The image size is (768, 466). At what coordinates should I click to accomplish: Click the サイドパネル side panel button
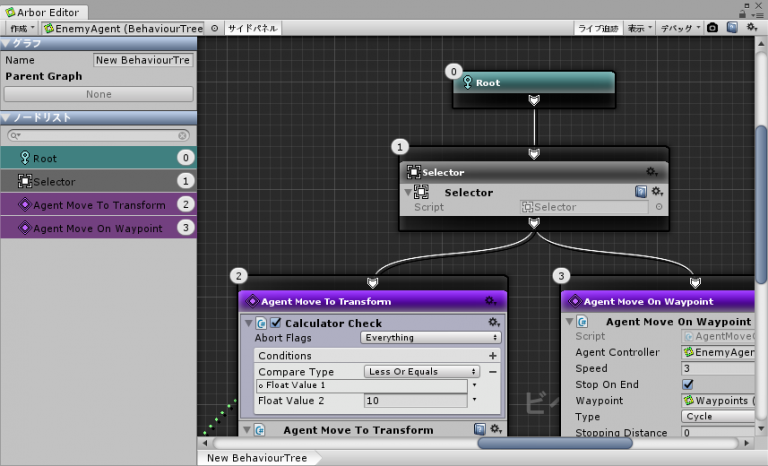pyautogui.click(x=253, y=28)
